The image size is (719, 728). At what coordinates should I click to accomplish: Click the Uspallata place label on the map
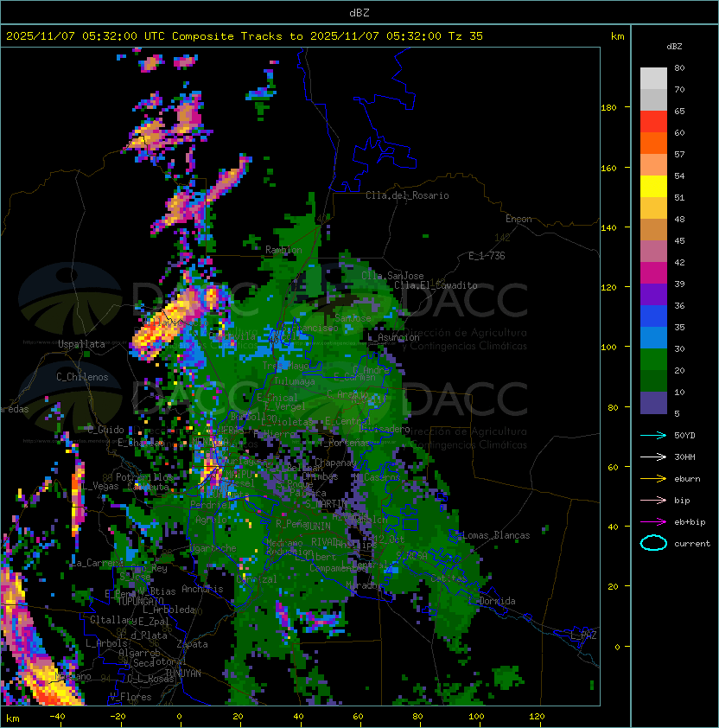(81, 344)
